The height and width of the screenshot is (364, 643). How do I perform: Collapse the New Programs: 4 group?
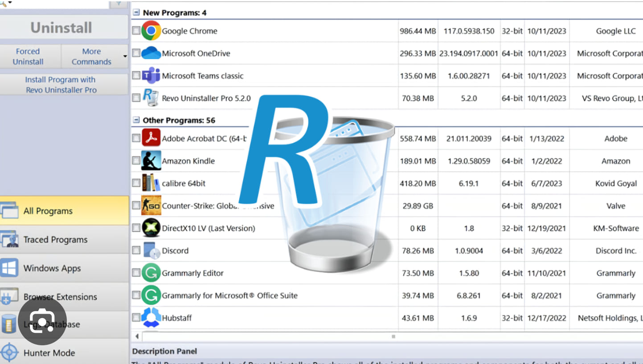tap(136, 12)
